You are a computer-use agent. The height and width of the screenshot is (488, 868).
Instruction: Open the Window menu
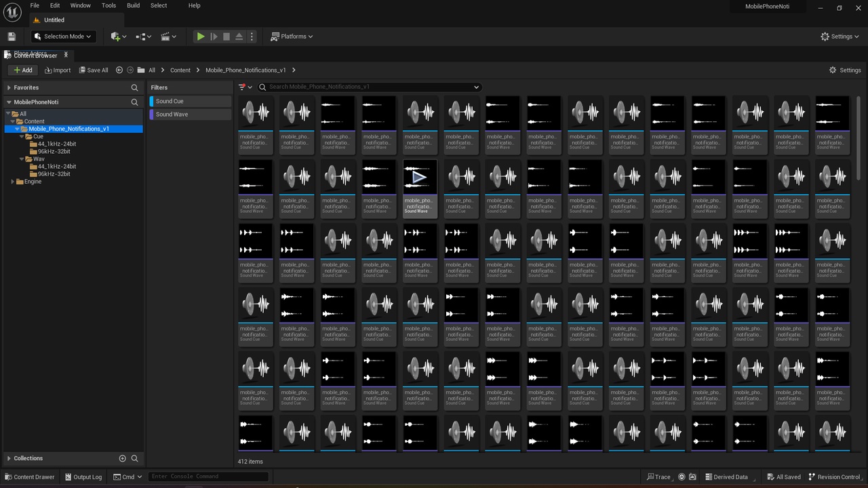[x=80, y=5]
